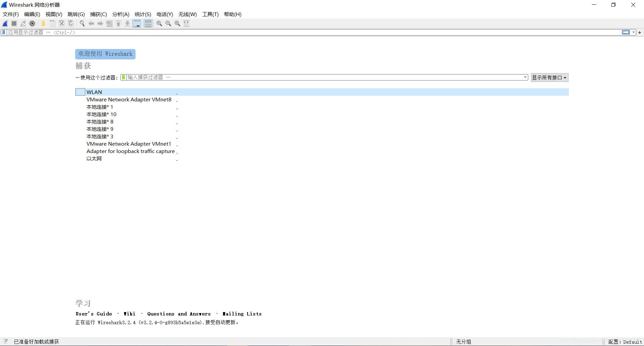
Task: Click the 无分组 status bar text
Action: 464,342
